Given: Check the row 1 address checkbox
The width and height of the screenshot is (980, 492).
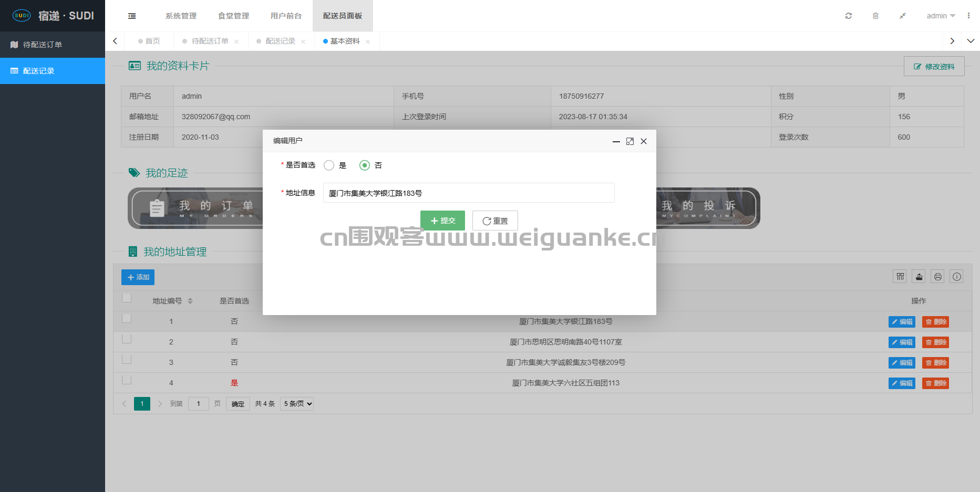Looking at the screenshot, I should [127, 318].
